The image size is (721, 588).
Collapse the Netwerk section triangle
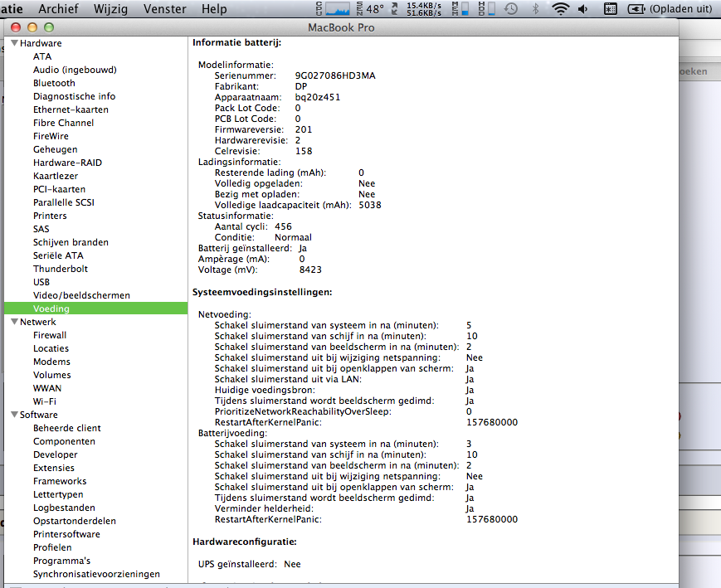coord(15,321)
